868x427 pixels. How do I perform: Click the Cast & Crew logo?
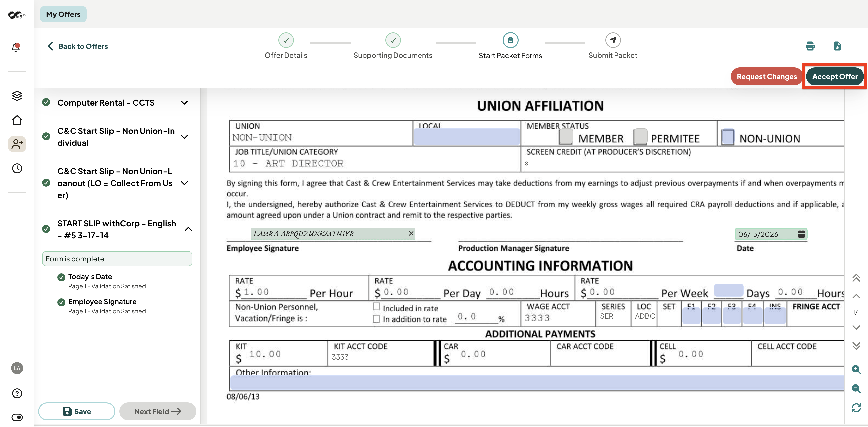pyautogui.click(x=17, y=15)
